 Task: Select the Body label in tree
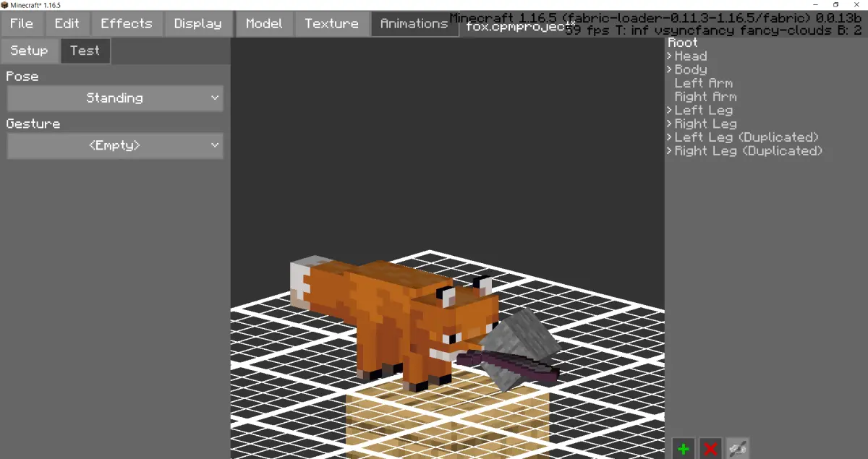(x=691, y=70)
